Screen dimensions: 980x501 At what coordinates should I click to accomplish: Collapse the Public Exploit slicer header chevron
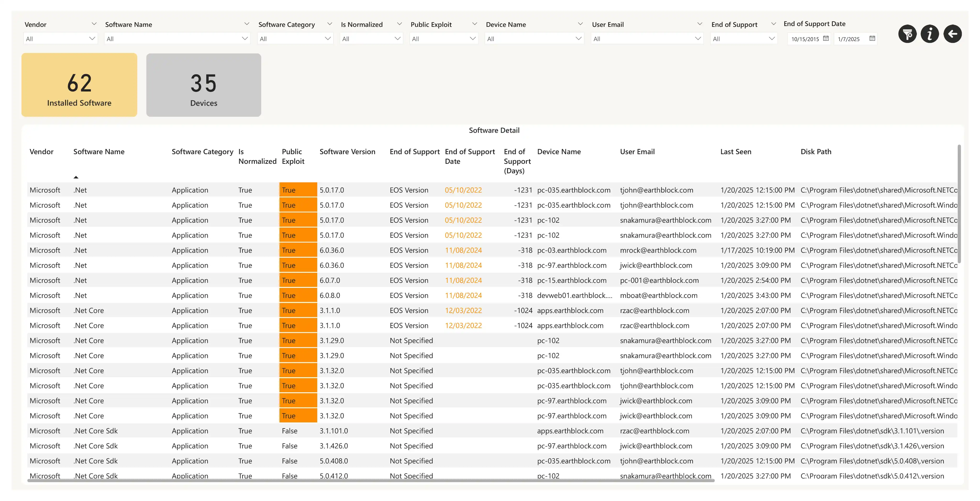pos(474,24)
